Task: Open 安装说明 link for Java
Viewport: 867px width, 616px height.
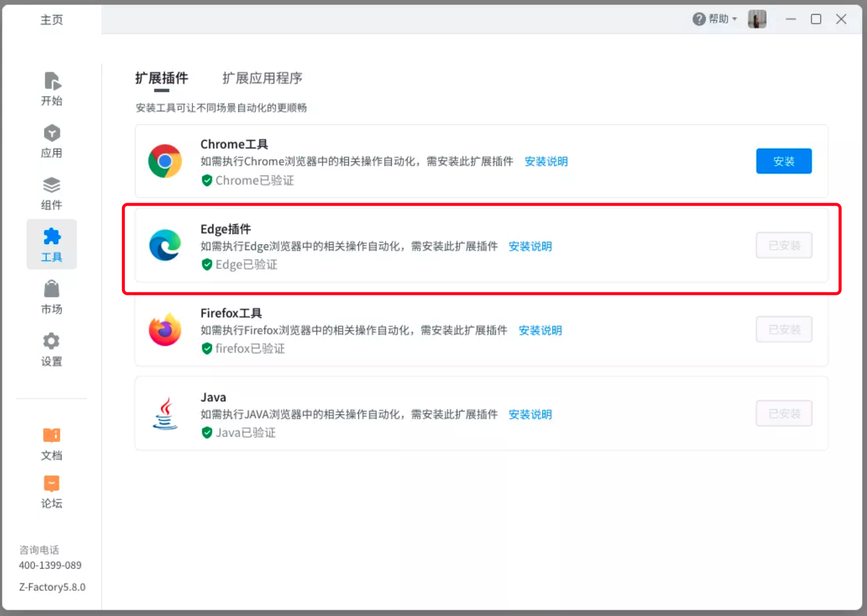Action: tap(530, 414)
